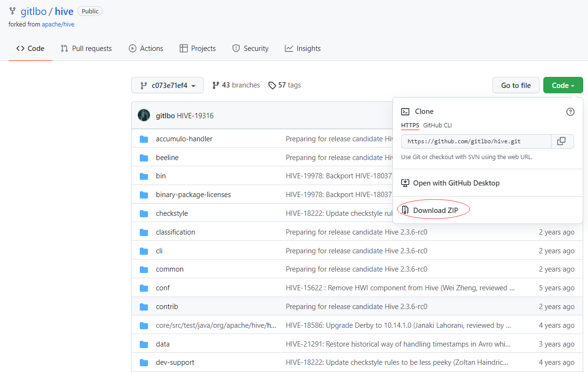
Task: Click the folder icon for checkstyle
Action: click(144, 213)
